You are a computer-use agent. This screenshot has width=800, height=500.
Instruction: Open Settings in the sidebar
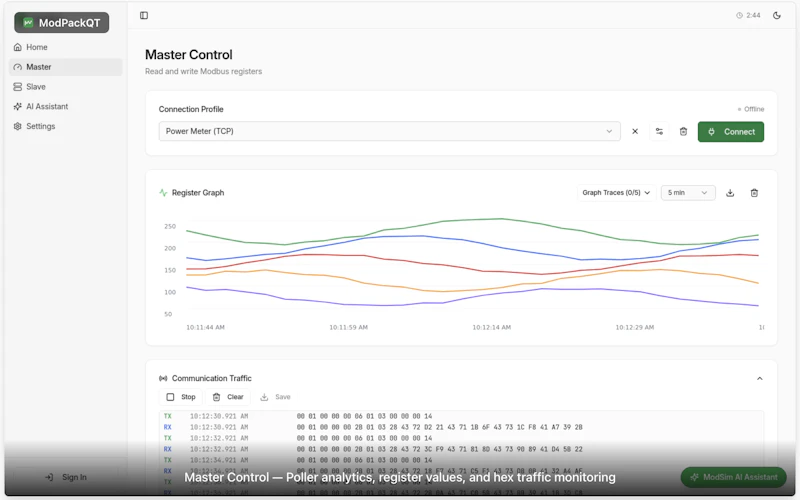coord(65,126)
